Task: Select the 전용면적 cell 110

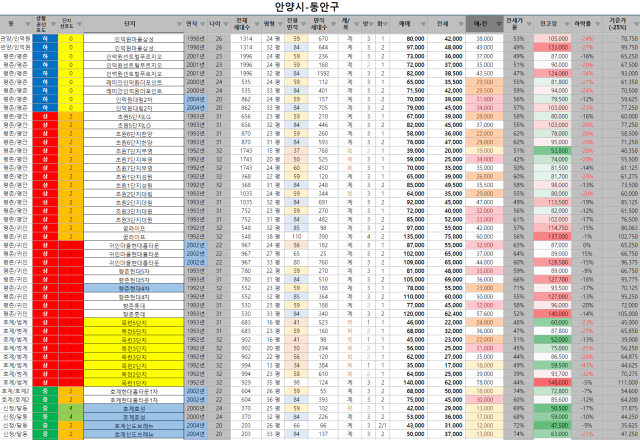Action: point(296,237)
